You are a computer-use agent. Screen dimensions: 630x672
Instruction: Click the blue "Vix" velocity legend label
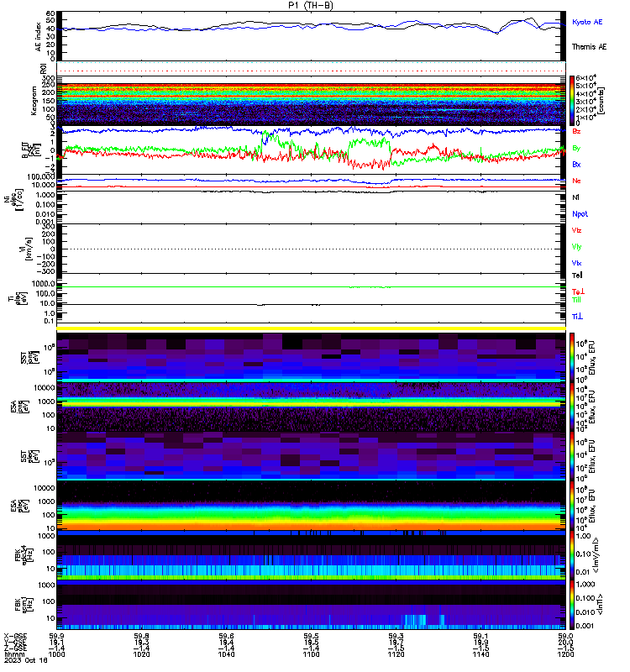(576, 263)
